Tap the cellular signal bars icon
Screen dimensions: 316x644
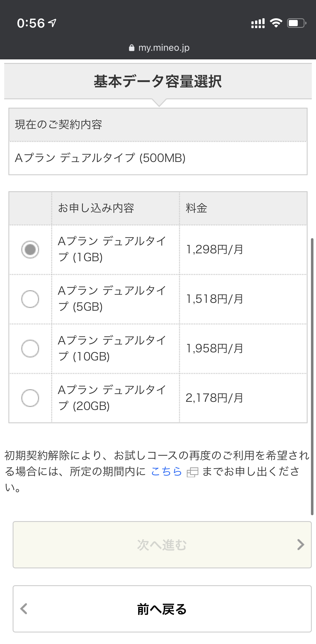click(x=258, y=23)
